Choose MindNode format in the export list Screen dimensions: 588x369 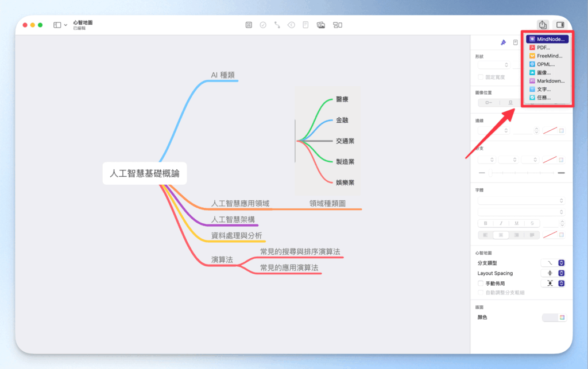547,39
